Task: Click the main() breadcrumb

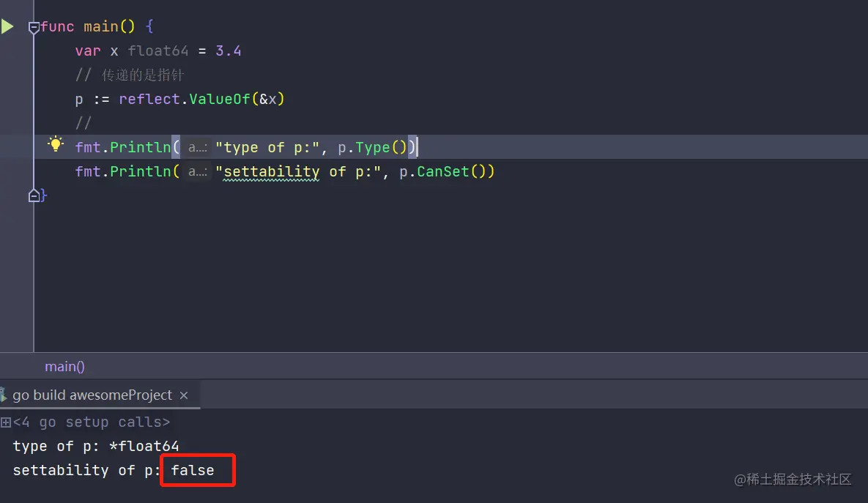Action: click(x=64, y=366)
